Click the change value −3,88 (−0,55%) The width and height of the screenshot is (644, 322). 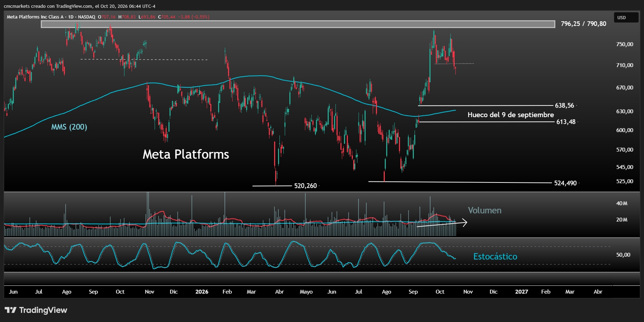click(194, 17)
